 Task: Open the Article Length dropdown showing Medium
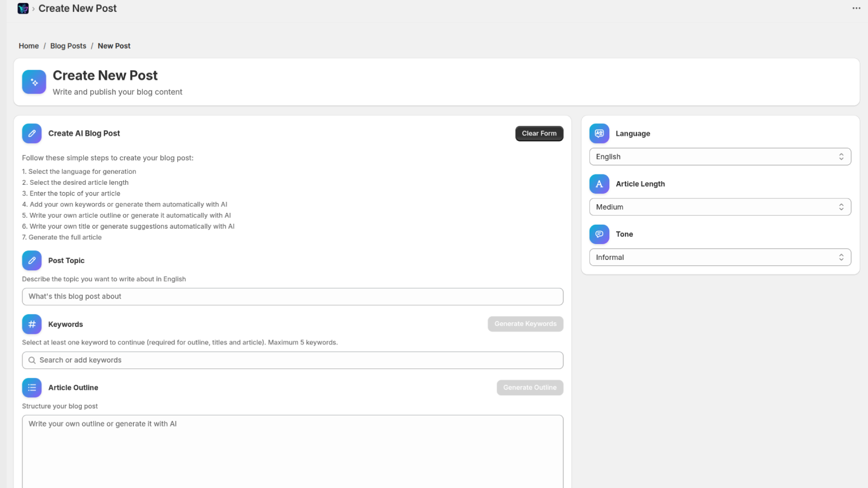[x=720, y=206]
